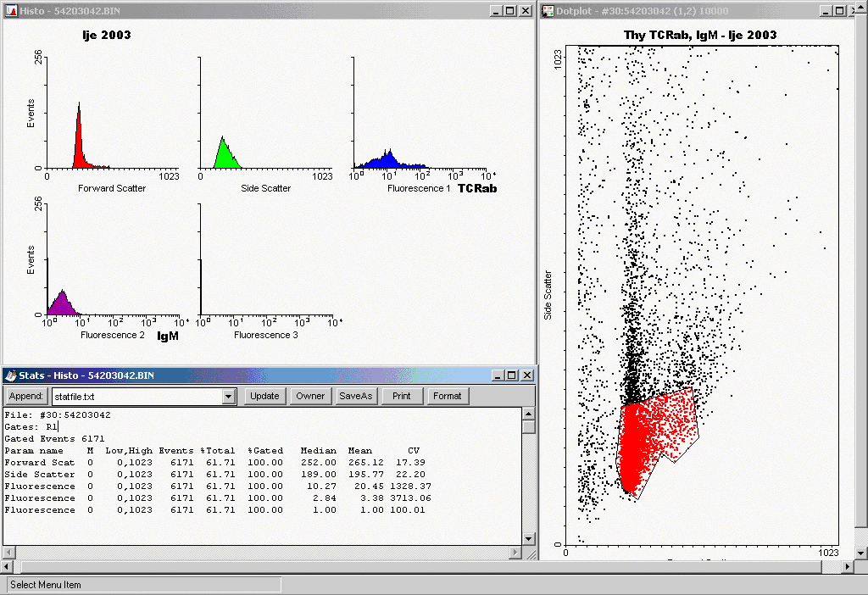Screen dimensions: 868x595
Task: Click SaveAs to save statistics
Action: click(355, 396)
